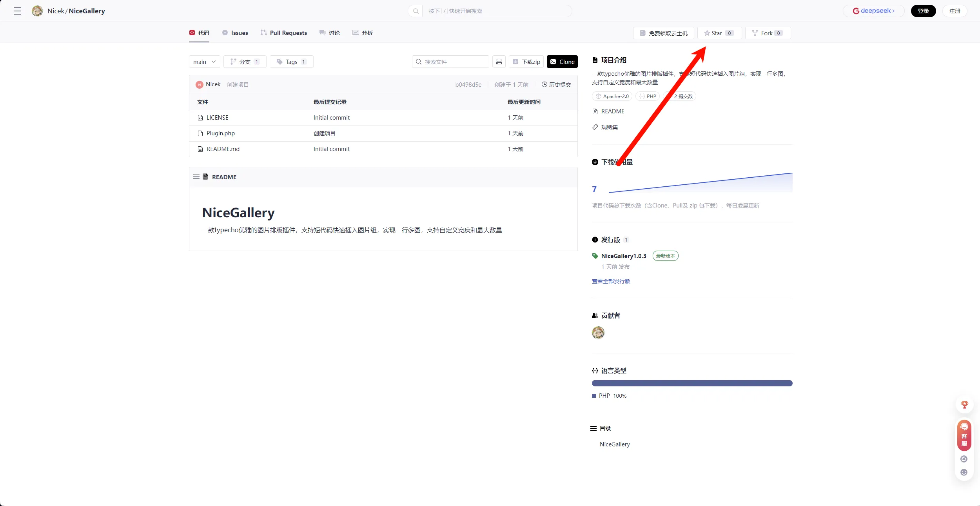The height and width of the screenshot is (506, 980).
Task: Click the PHP language percentage bar
Action: point(692,383)
